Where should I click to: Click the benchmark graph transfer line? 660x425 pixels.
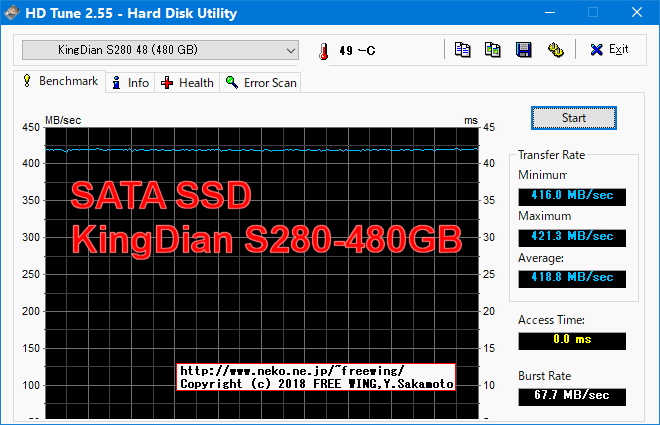pyautogui.click(x=261, y=149)
